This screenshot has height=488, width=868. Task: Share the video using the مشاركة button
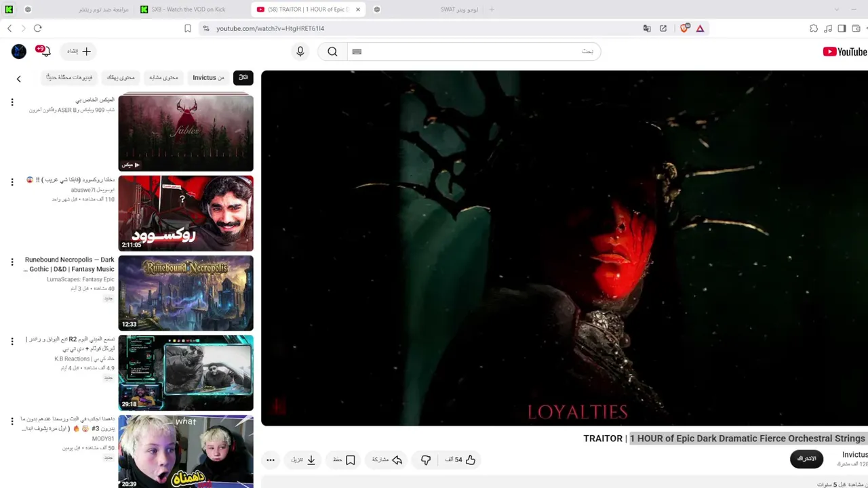[x=387, y=460]
